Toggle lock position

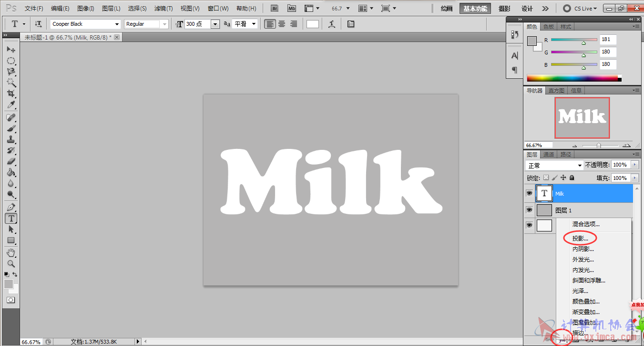point(563,178)
